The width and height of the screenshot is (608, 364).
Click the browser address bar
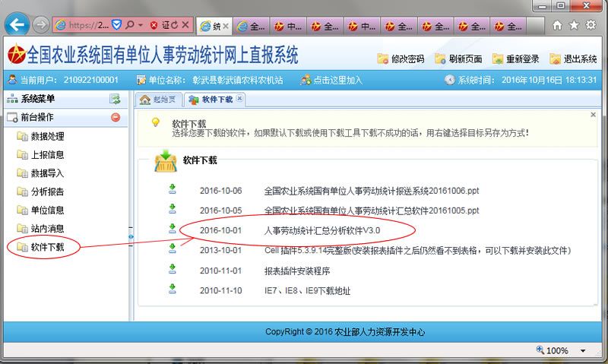82,25
